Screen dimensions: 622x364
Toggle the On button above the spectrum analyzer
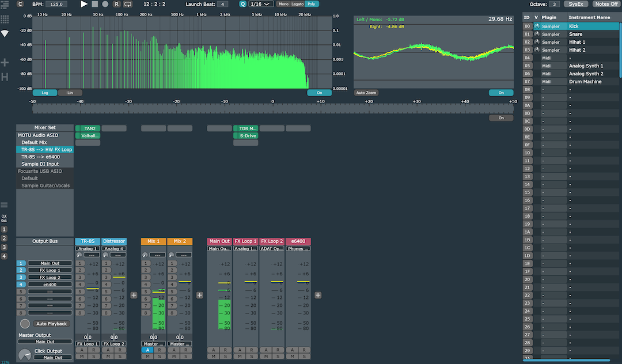(x=320, y=92)
